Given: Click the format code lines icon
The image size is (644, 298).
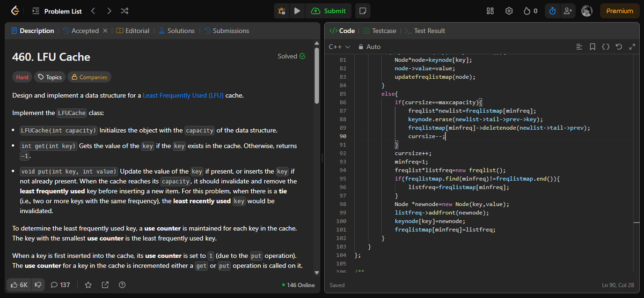Looking at the screenshot, I should (579, 47).
